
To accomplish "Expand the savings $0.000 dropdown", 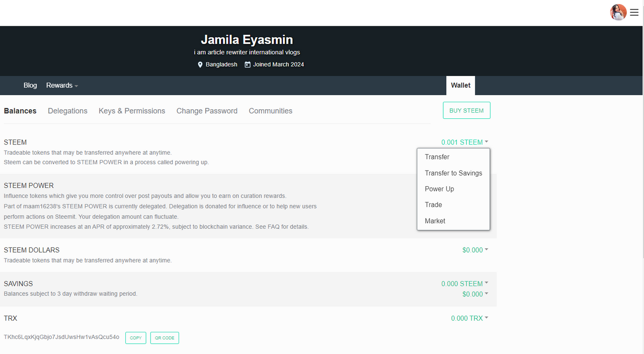I will (x=475, y=294).
